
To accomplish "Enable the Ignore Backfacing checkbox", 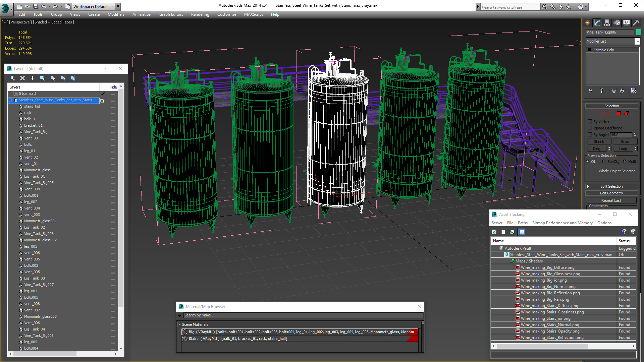I will coord(590,128).
